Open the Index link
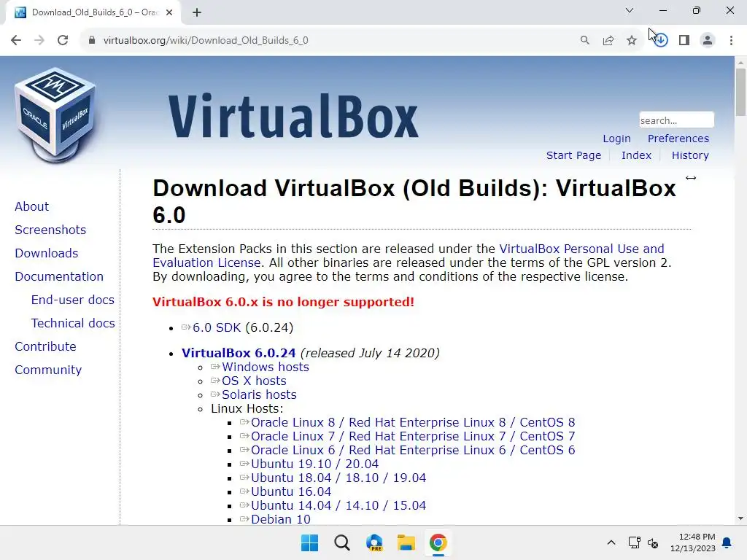The width and height of the screenshot is (747, 560). (636, 155)
